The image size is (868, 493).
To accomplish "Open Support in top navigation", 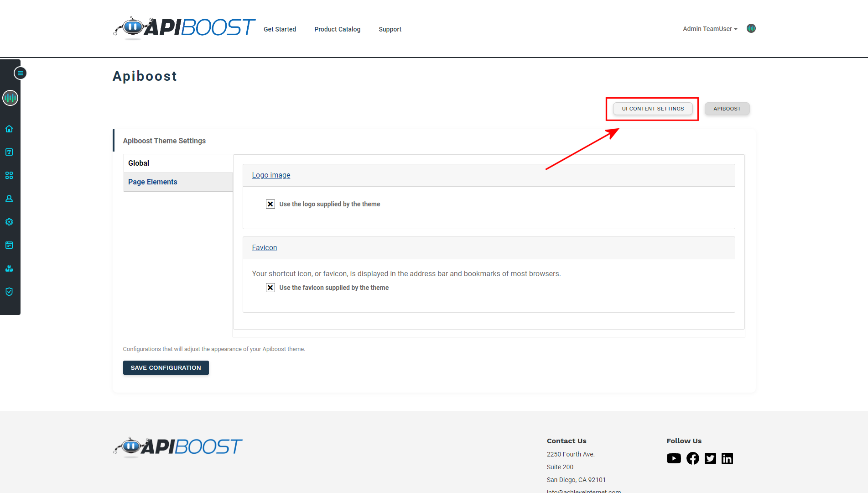I will click(x=390, y=29).
